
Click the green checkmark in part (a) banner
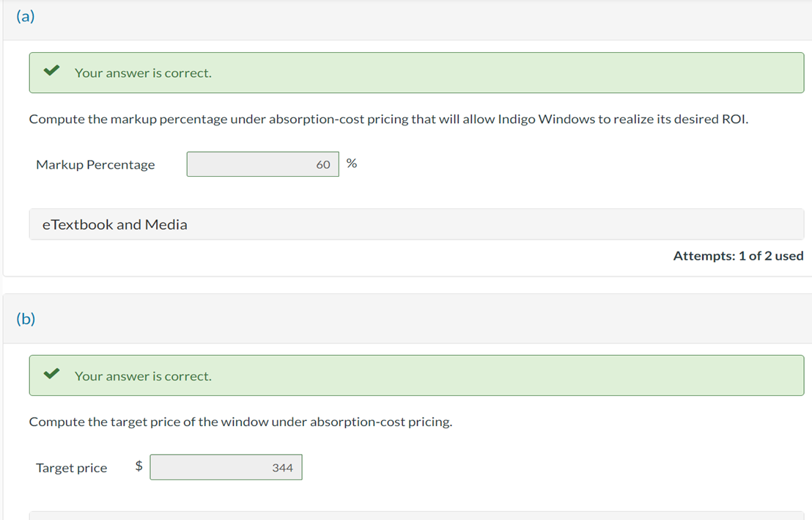point(51,72)
